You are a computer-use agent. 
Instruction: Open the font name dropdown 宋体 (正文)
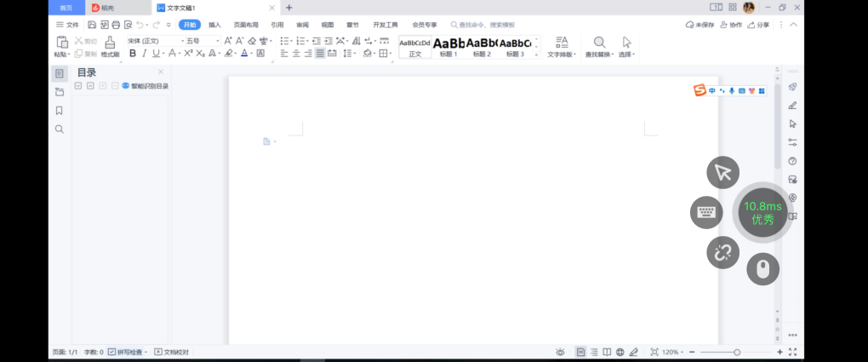[154, 41]
